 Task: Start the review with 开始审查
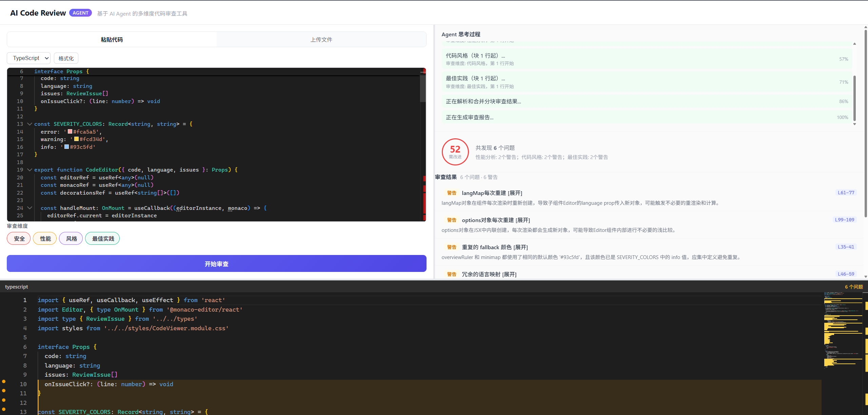click(217, 263)
